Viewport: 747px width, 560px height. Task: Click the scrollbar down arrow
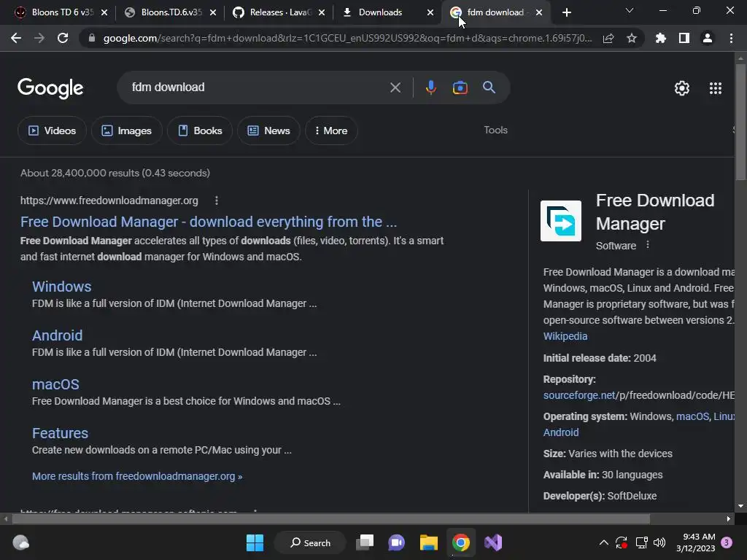pos(740,506)
